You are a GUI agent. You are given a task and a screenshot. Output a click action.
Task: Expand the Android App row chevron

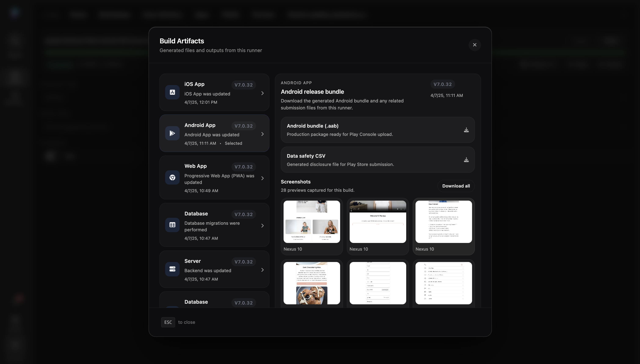click(262, 134)
